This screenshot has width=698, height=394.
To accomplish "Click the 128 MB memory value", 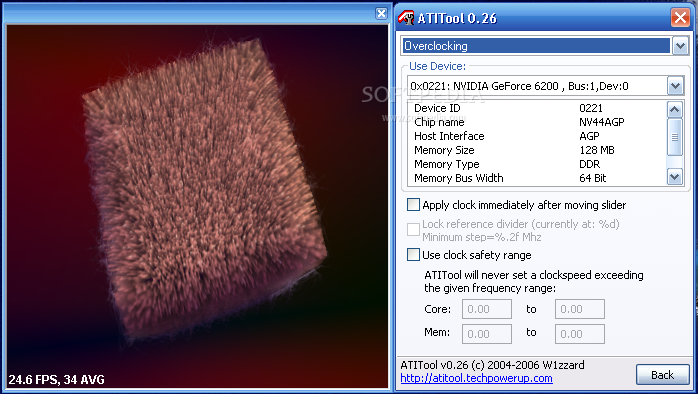I will (597, 150).
